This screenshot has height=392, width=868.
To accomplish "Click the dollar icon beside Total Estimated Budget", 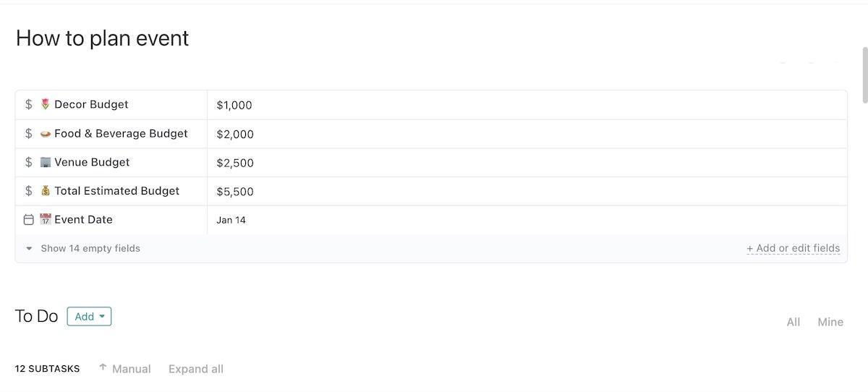I will tap(29, 191).
